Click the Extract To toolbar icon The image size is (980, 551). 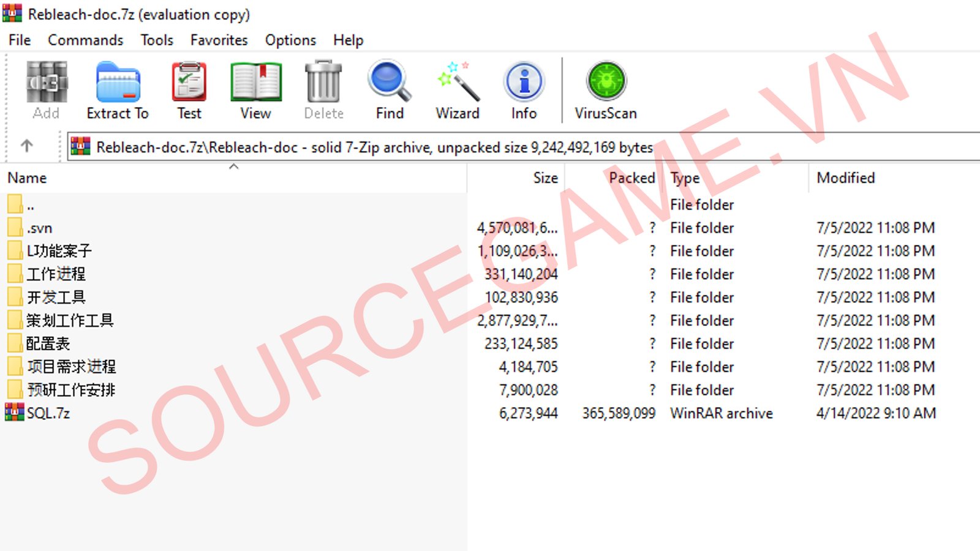click(118, 90)
